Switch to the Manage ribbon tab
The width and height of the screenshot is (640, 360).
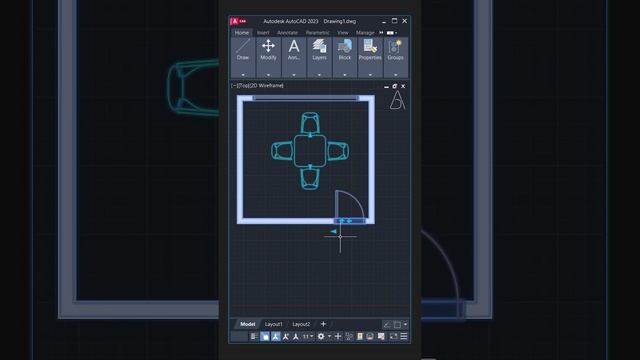pos(365,33)
